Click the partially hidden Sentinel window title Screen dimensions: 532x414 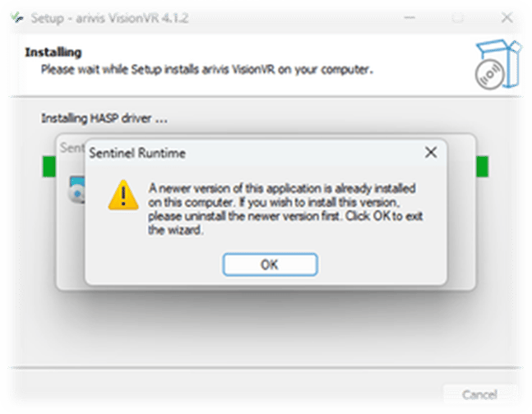[x=72, y=148]
